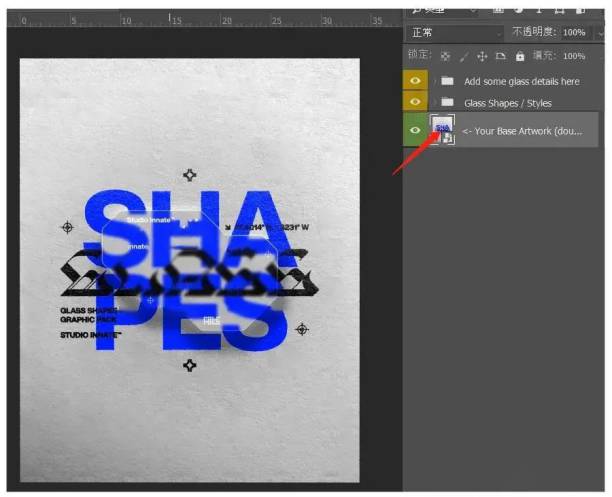Click the 填充 fill value field
612x497 pixels.
(x=574, y=57)
